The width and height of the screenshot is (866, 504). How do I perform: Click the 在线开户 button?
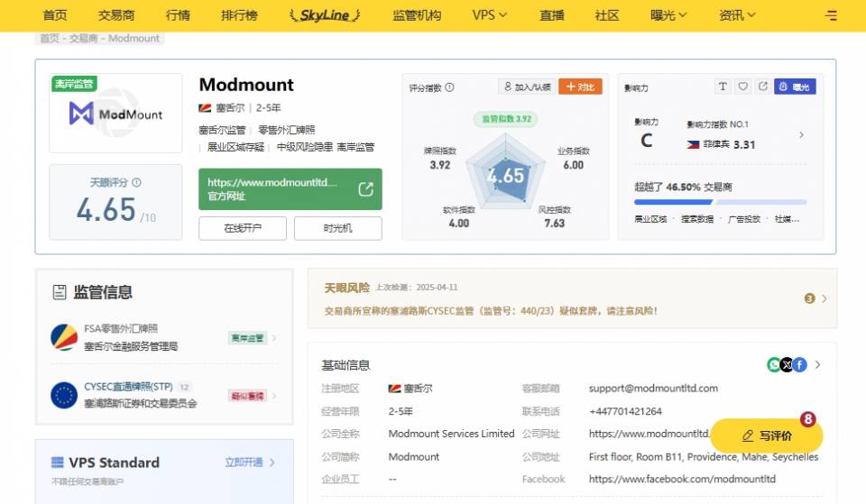coord(243,228)
